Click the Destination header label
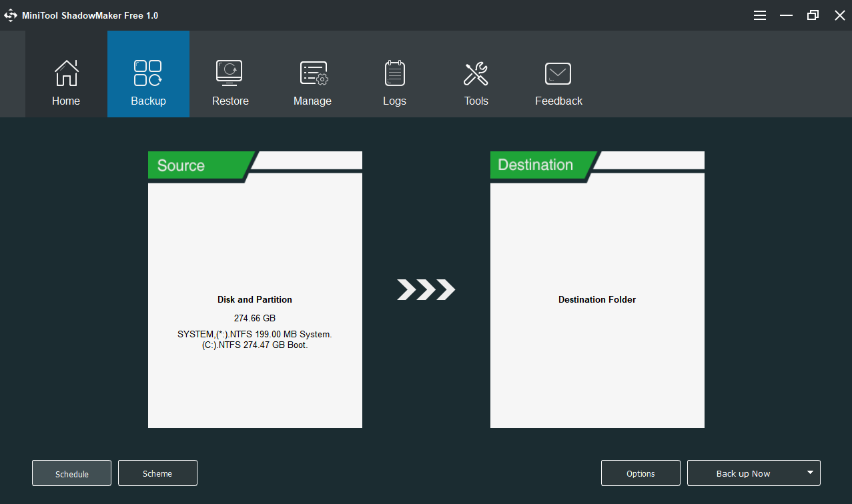852x504 pixels. (536, 165)
